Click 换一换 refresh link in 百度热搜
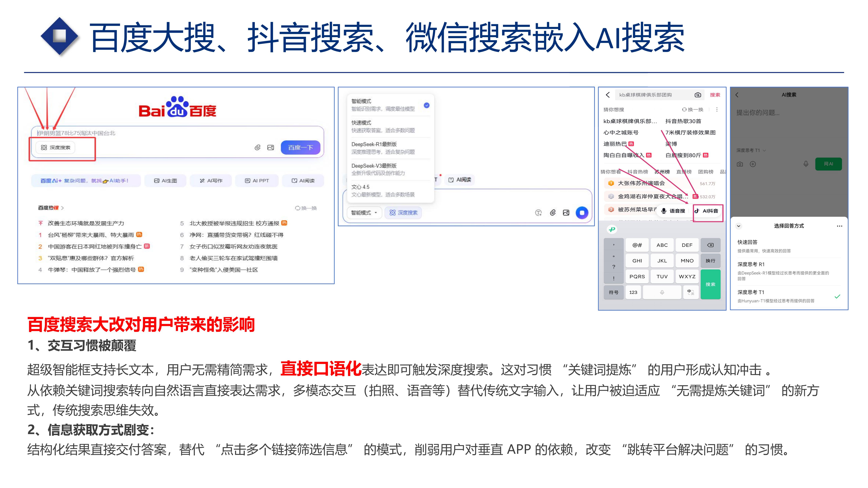This screenshot has height=488, width=868. [306, 208]
